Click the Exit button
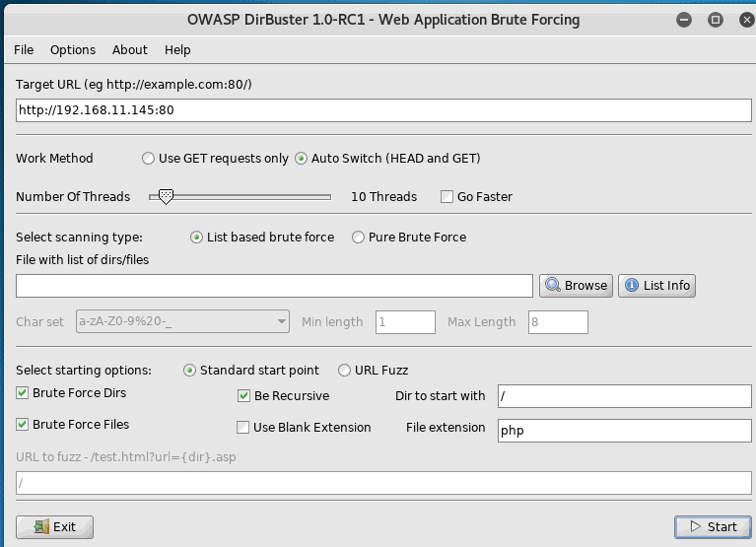Image resolution: width=756 pixels, height=547 pixels. pos(54,527)
